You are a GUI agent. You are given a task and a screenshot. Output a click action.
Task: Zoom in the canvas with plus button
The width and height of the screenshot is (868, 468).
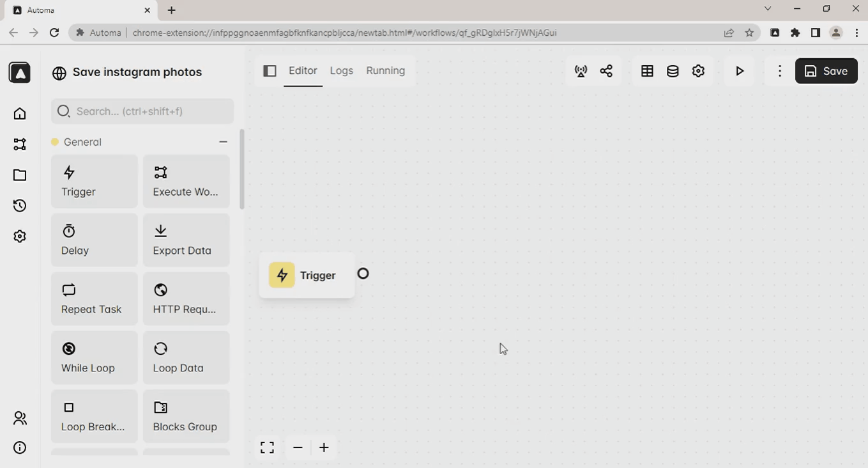[x=324, y=448]
